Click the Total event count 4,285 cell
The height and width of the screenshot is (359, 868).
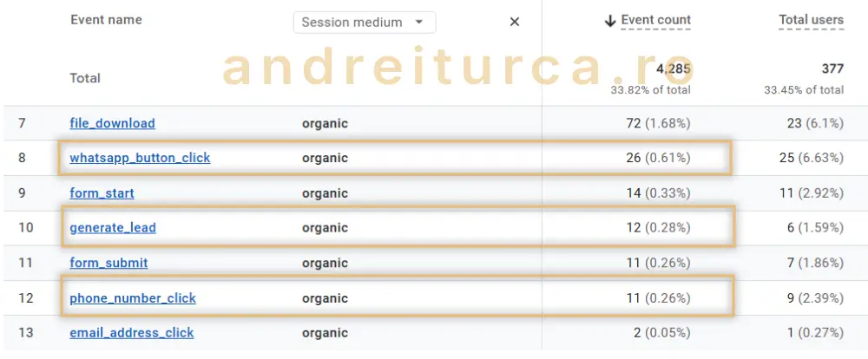(x=674, y=69)
